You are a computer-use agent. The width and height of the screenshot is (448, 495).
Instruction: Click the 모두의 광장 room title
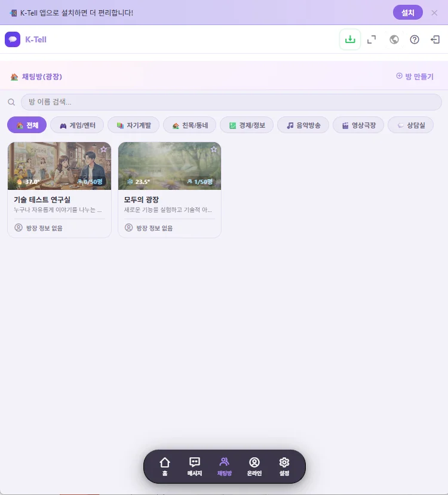tap(141, 199)
